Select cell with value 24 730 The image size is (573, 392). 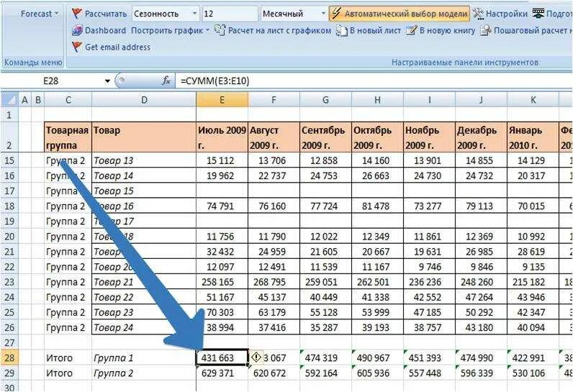pos(429,176)
